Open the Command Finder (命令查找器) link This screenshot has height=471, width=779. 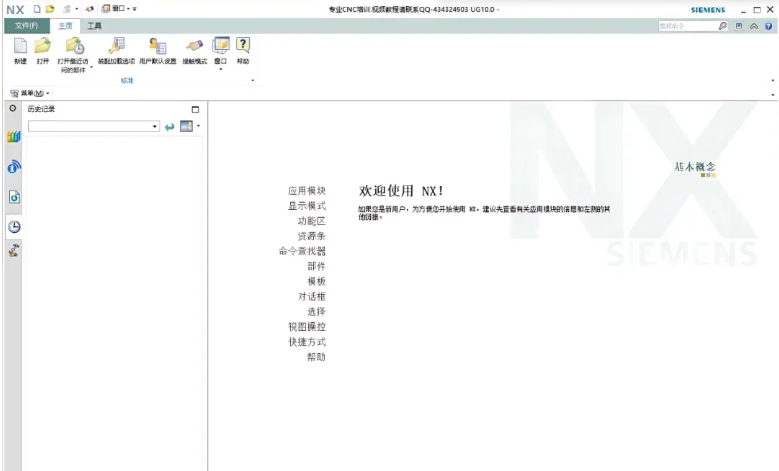click(x=302, y=251)
